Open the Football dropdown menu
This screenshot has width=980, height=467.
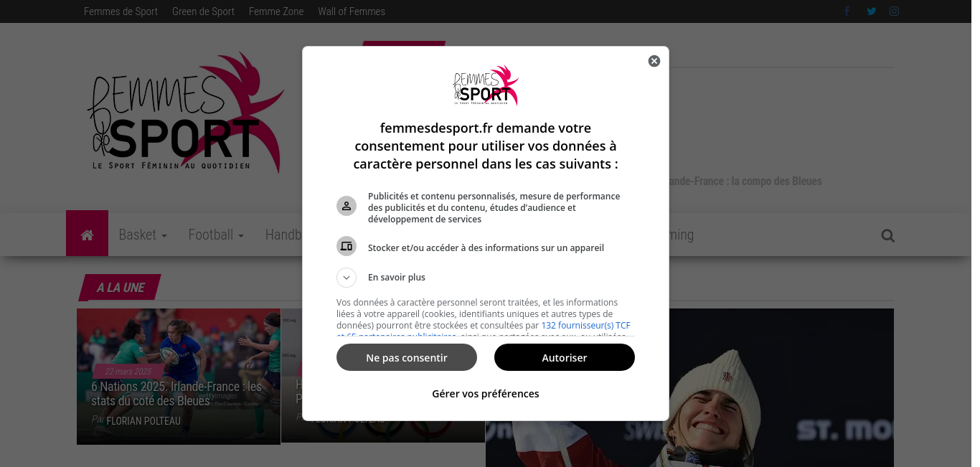[216, 235]
